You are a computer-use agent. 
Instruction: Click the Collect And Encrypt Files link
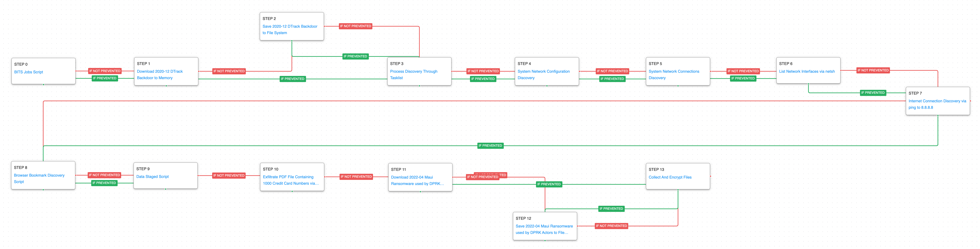[x=670, y=177]
